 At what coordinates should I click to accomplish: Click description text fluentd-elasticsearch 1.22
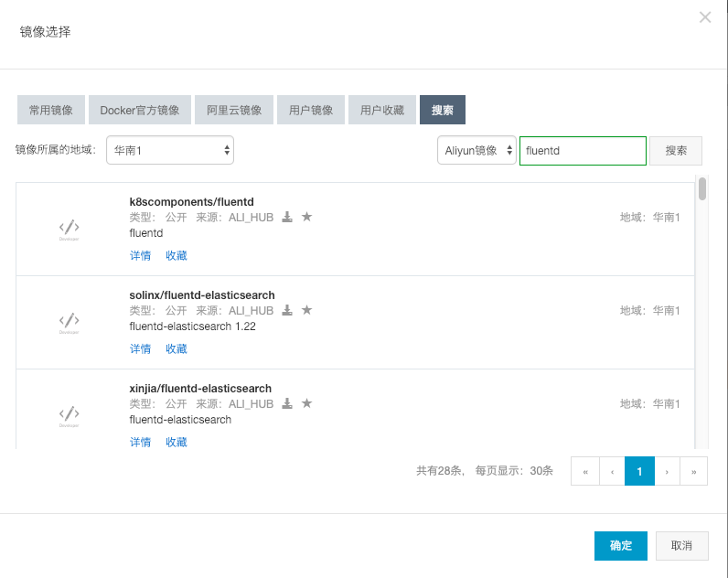click(192, 326)
